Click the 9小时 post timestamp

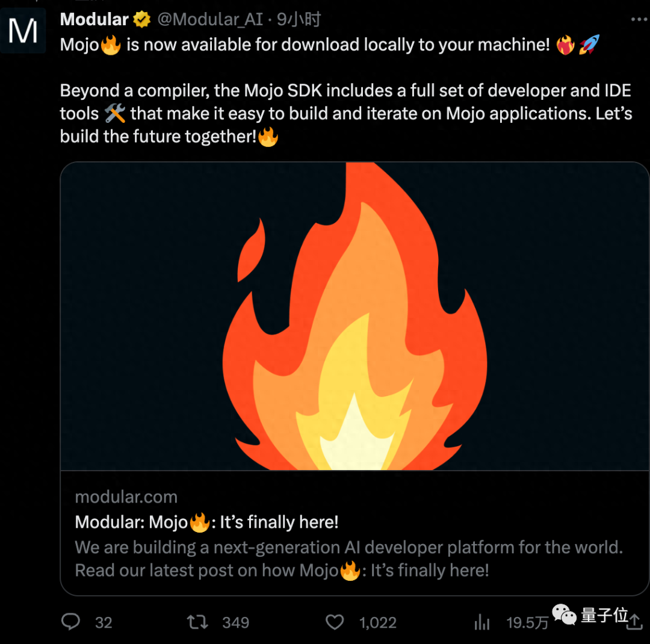point(299,20)
